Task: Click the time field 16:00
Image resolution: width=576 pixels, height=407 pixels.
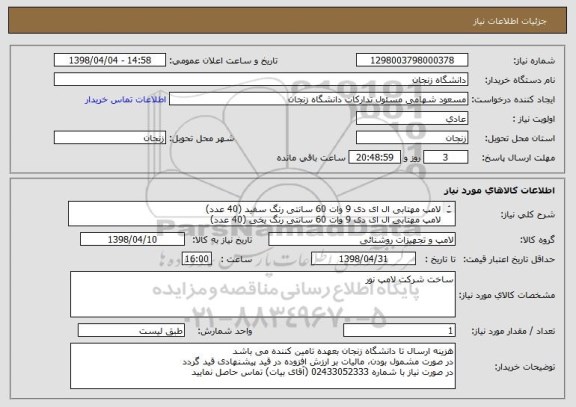Action: (x=197, y=259)
